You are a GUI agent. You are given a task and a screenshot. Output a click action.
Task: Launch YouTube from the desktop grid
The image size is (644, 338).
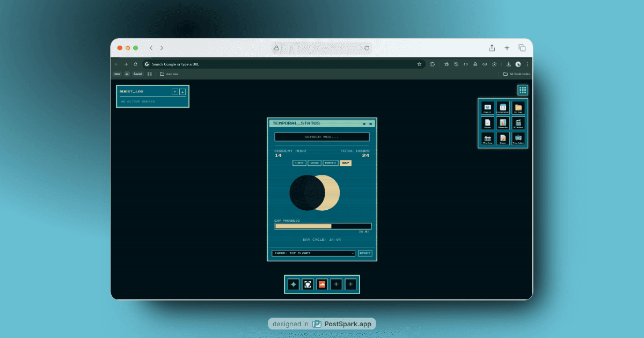coord(518,138)
